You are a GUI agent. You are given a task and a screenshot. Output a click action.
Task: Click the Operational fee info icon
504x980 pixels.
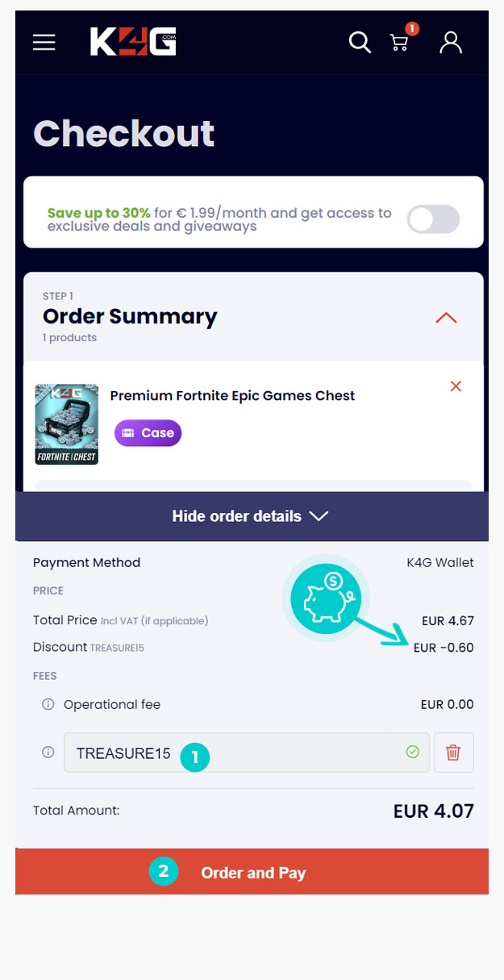[x=48, y=704]
